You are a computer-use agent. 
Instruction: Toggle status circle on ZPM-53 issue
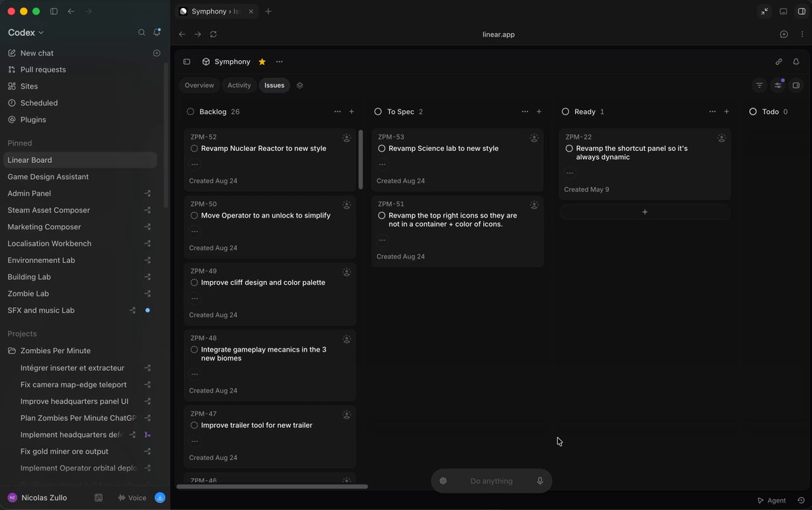(382, 148)
